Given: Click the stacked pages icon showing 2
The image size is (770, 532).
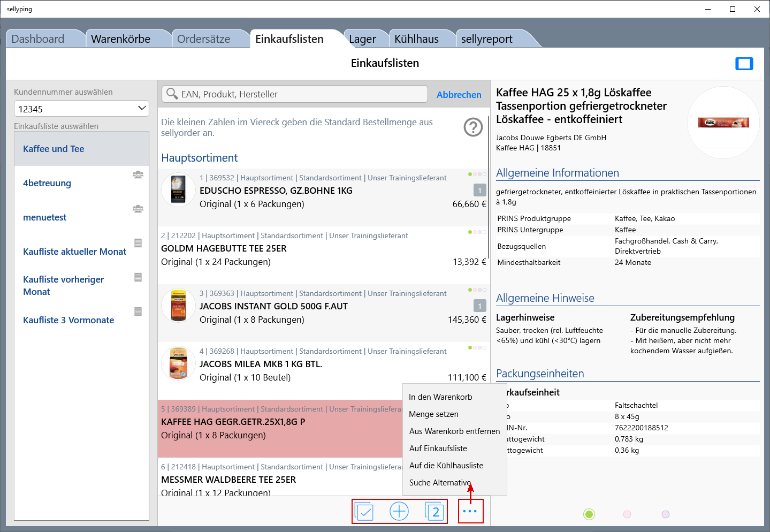Looking at the screenshot, I should [x=434, y=512].
